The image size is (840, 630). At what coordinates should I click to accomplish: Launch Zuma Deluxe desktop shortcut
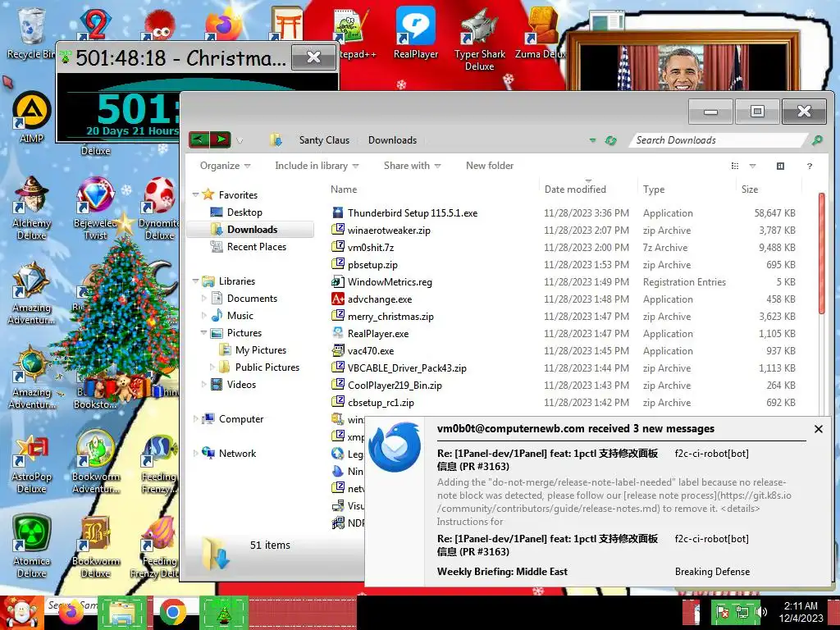[541, 32]
